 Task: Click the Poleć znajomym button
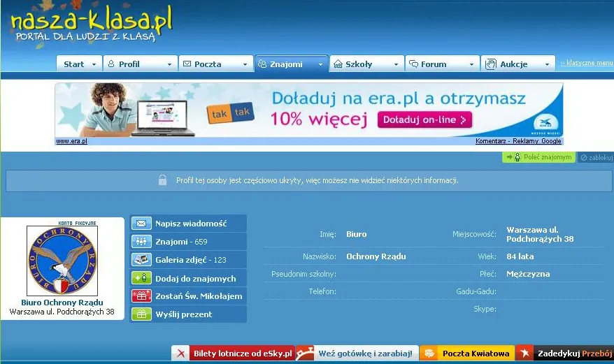(538, 157)
